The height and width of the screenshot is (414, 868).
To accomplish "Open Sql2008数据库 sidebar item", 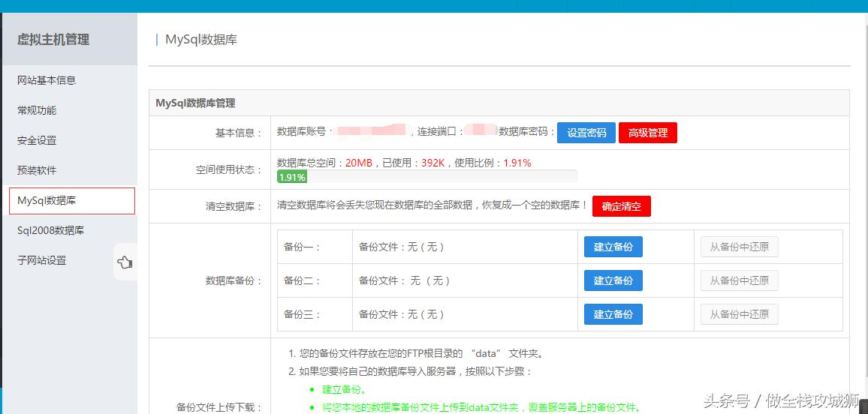I will click(x=50, y=230).
